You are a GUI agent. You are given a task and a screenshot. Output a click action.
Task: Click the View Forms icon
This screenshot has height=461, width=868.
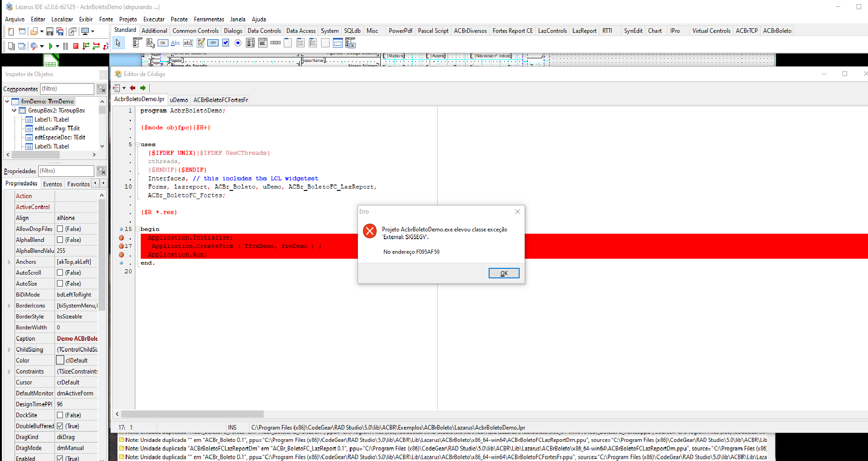click(21, 46)
